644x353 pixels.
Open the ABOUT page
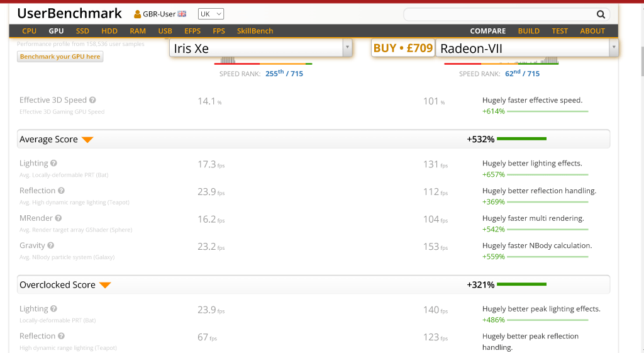click(x=592, y=31)
